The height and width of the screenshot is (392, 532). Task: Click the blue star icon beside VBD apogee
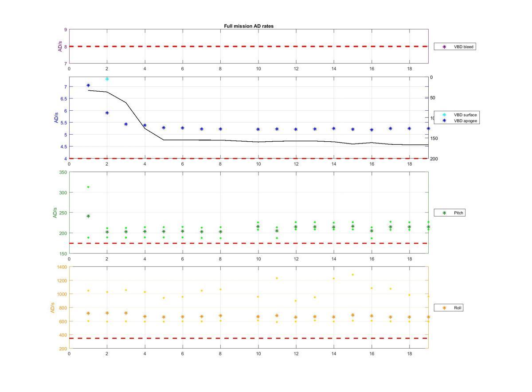click(444, 120)
